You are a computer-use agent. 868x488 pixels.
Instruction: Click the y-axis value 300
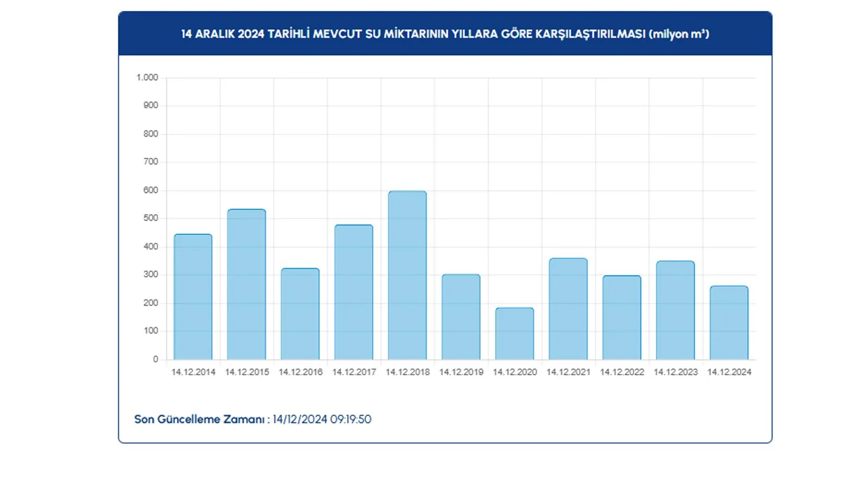pyautogui.click(x=151, y=274)
